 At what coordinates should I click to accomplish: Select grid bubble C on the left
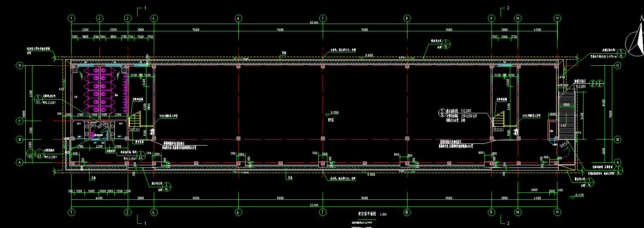coord(19,121)
